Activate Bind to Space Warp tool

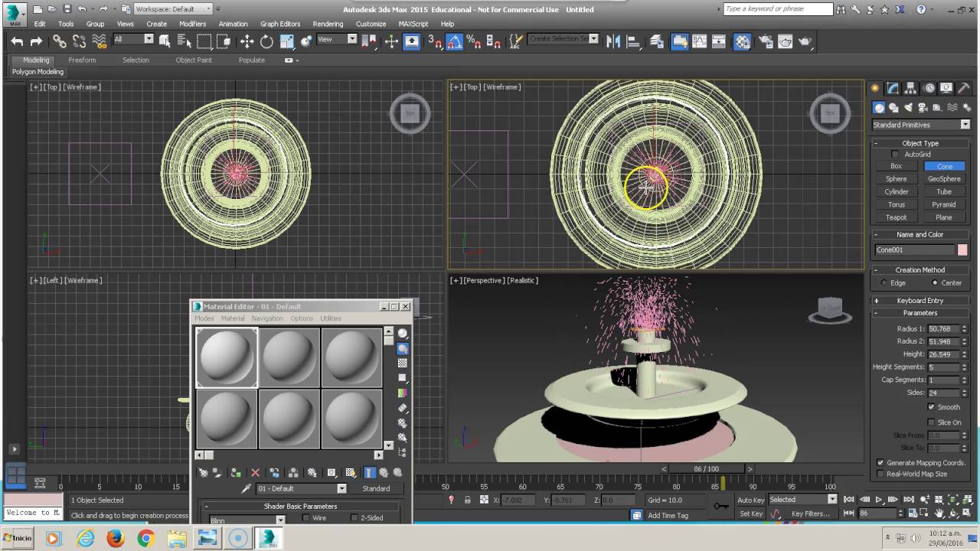click(x=99, y=42)
